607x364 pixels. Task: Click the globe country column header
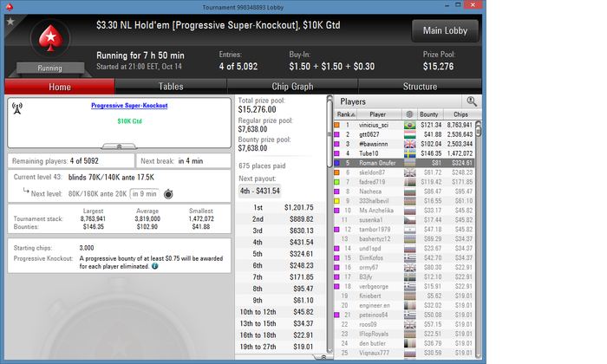pyautogui.click(x=409, y=114)
